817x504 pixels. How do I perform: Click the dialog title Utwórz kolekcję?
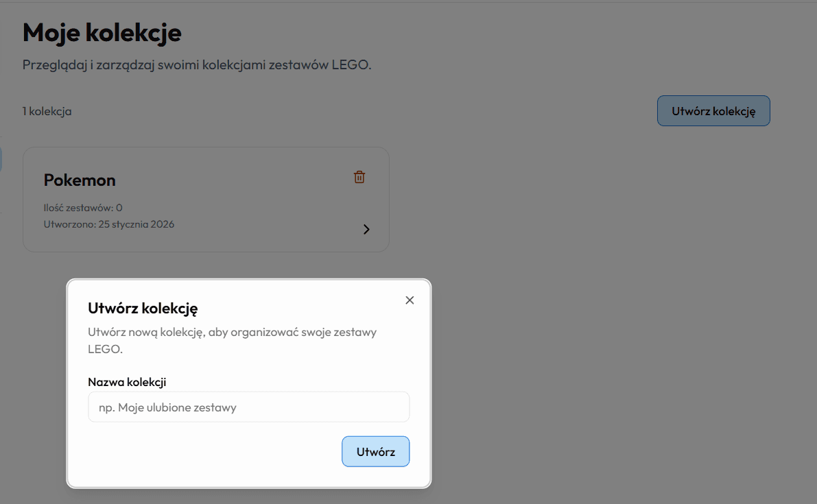tap(143, 309)
